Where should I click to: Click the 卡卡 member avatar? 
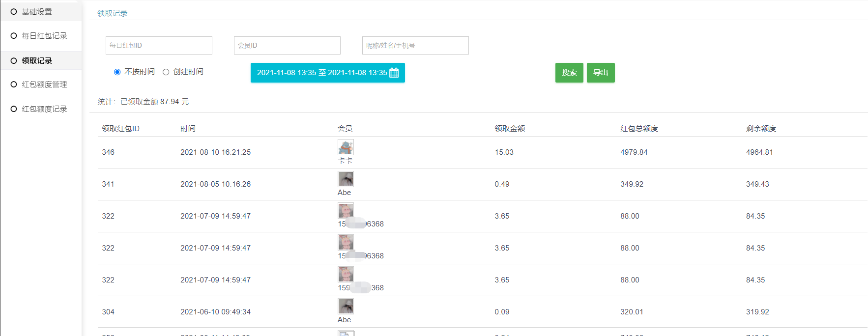click(x=346, y=147)
